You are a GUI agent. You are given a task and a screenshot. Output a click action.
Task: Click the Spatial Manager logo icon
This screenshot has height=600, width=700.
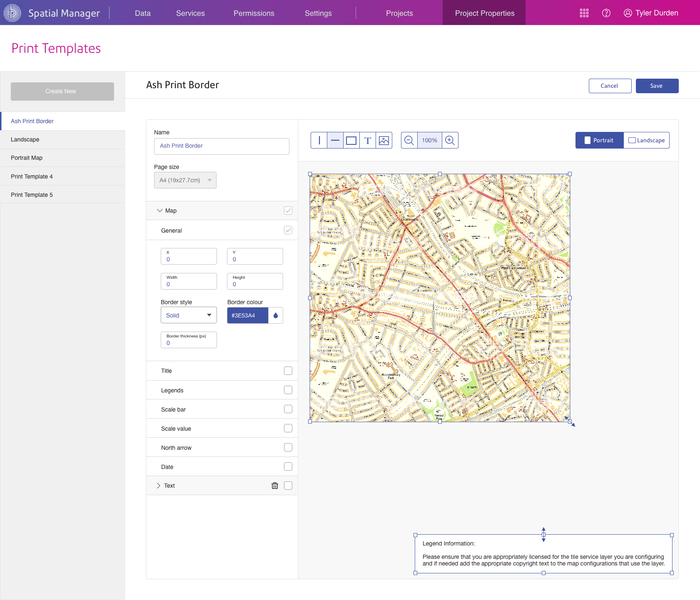coord(12,13)
